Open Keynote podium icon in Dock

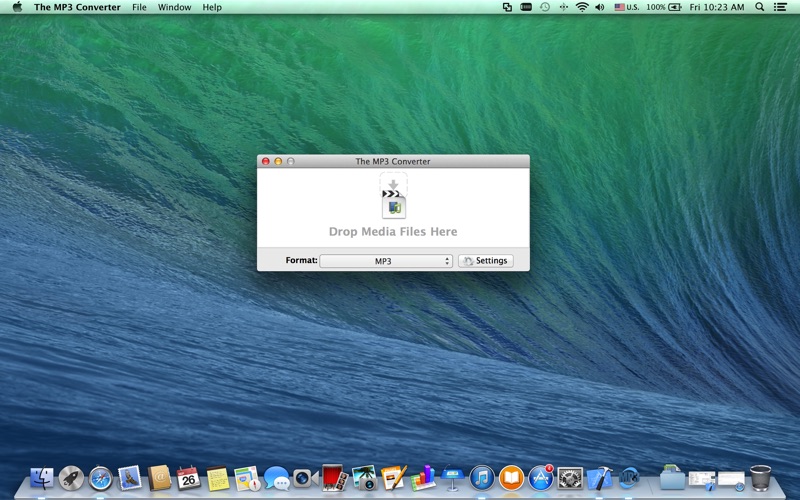tap(452, 478)
